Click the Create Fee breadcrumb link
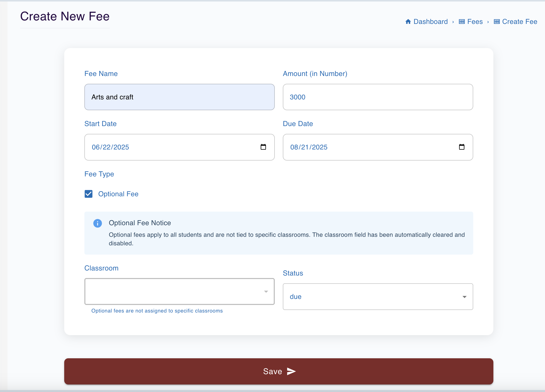Image resolution: width=545 pixels, height=392 pixels. click(520, 22)
